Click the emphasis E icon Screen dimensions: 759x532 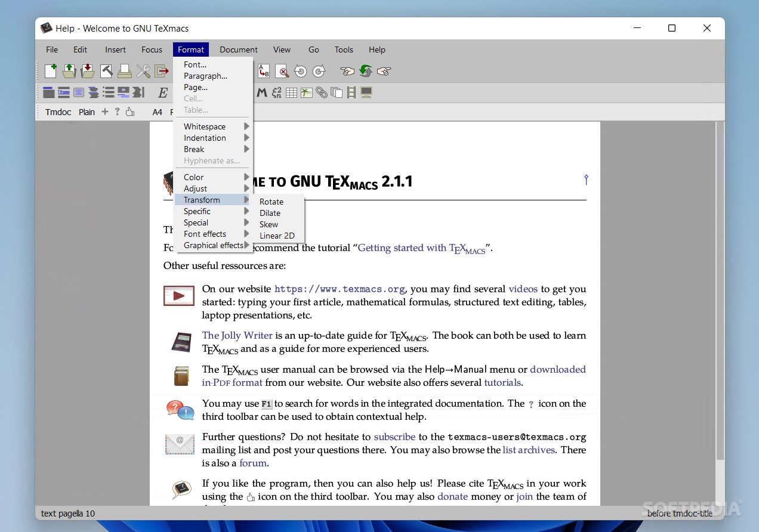coord(162,92)
